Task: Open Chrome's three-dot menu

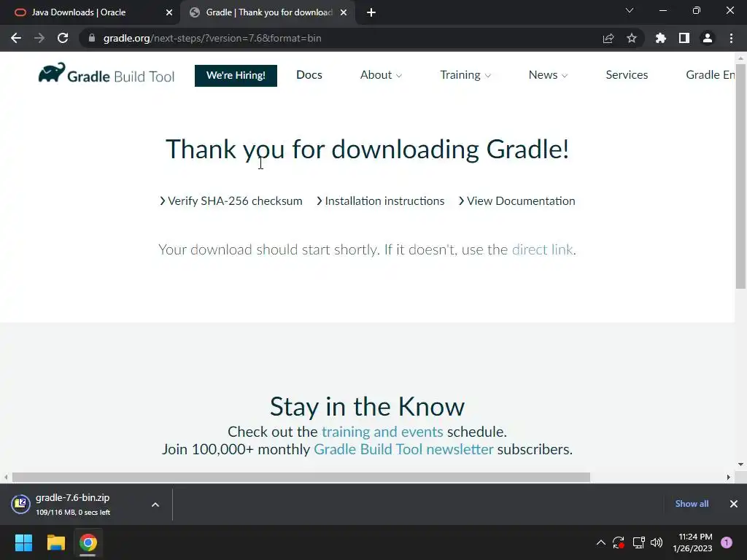Action: [731, 38]
